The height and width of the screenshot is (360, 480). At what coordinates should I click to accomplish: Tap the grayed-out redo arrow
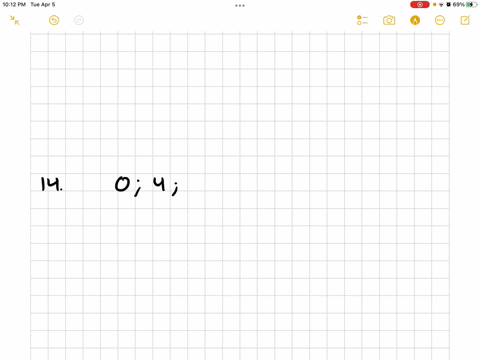tap(79, 20)
